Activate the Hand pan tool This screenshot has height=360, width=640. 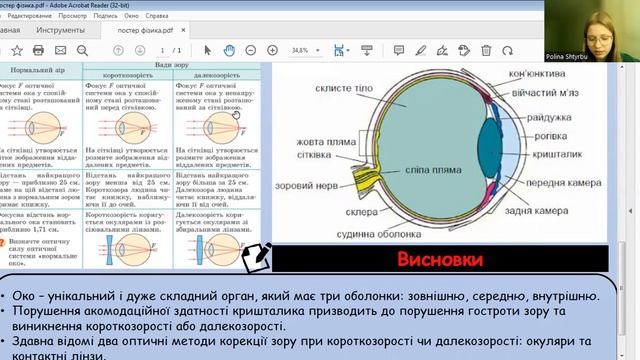point(229,51)
